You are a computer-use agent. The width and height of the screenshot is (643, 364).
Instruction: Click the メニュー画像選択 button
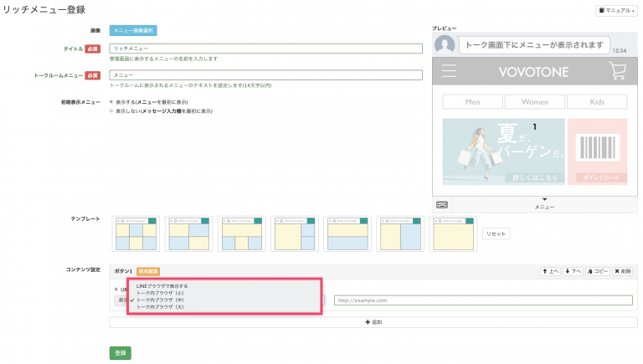pos(133,31)
